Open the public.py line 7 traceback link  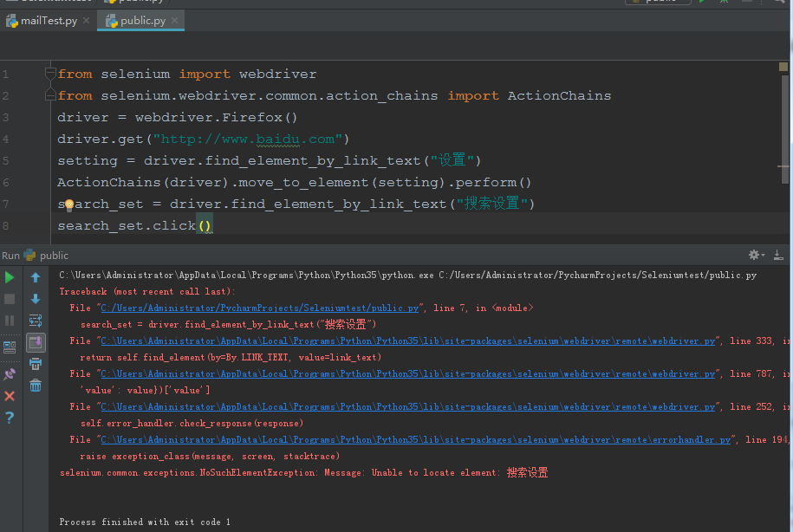coord(260,308)
